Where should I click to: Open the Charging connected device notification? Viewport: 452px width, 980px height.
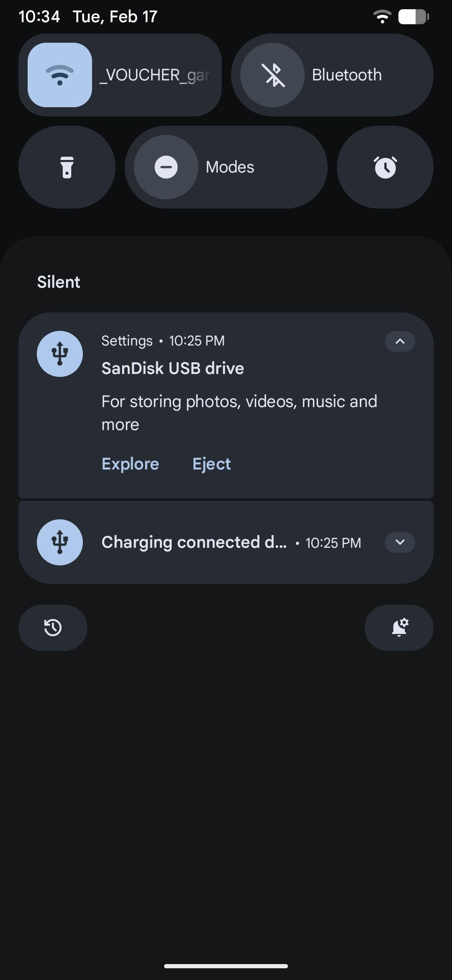point(194,542)
